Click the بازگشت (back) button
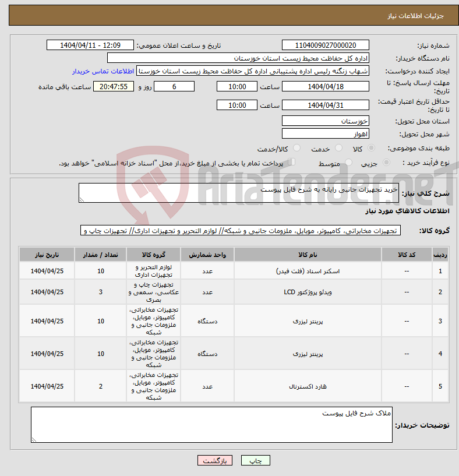 click(214, 460)
